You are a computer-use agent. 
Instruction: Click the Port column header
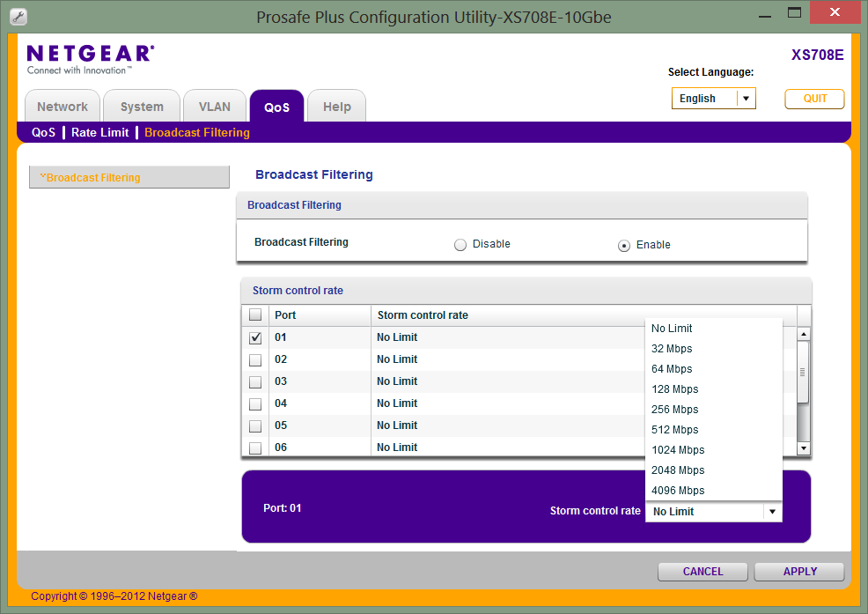(320, 314)
